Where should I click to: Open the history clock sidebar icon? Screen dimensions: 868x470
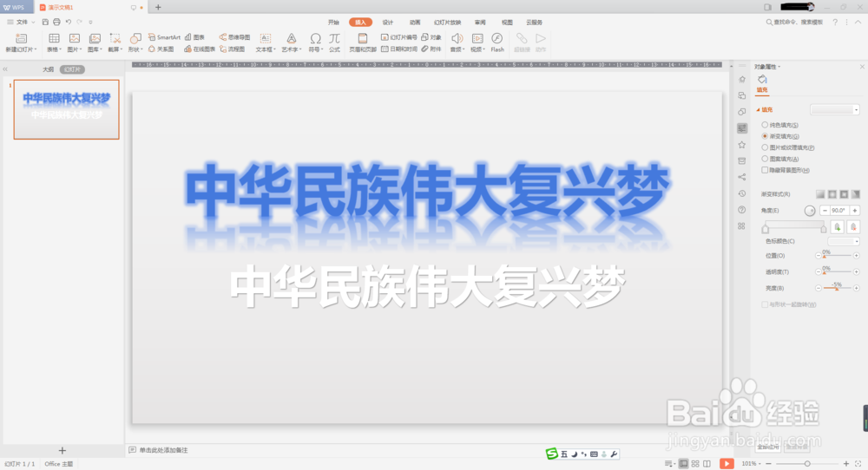(742, 193)
